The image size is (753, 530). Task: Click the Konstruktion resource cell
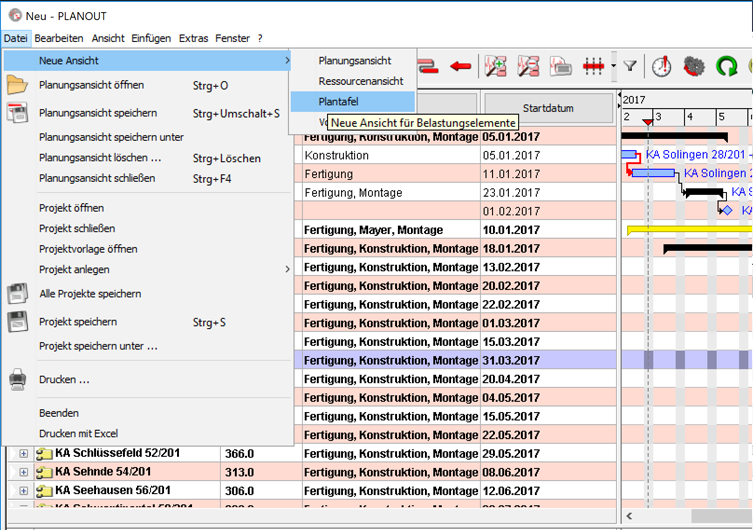coord(391,156)
